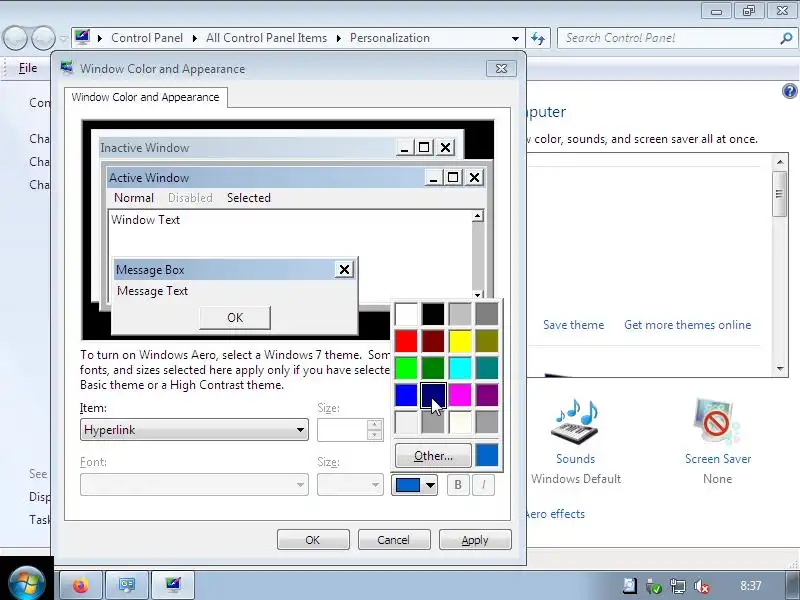Click the Apply button
This screenshot has width=800, height=600.
475,540
